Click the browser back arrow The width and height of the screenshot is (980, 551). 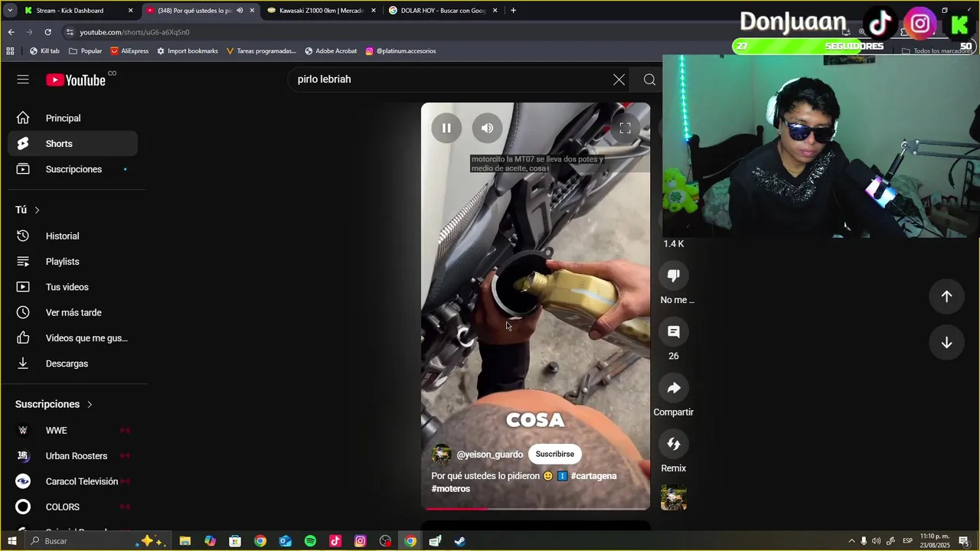pos(11,32)
